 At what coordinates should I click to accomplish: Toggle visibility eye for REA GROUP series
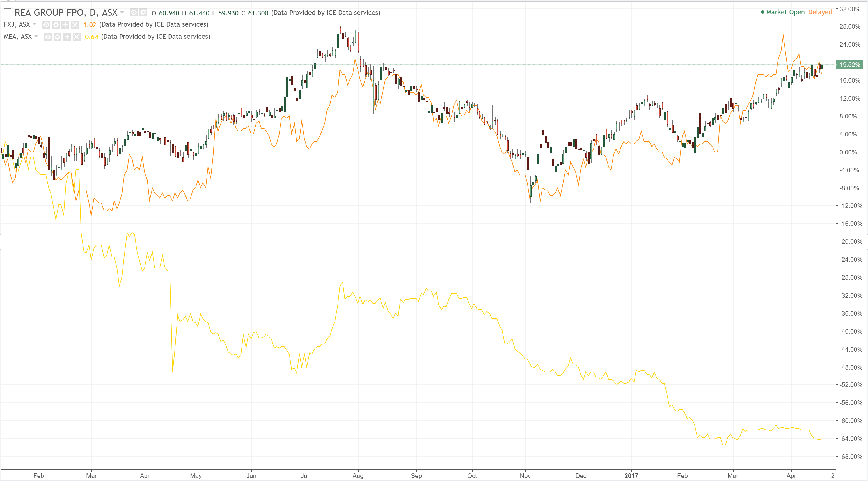click(x=134, y=13)
